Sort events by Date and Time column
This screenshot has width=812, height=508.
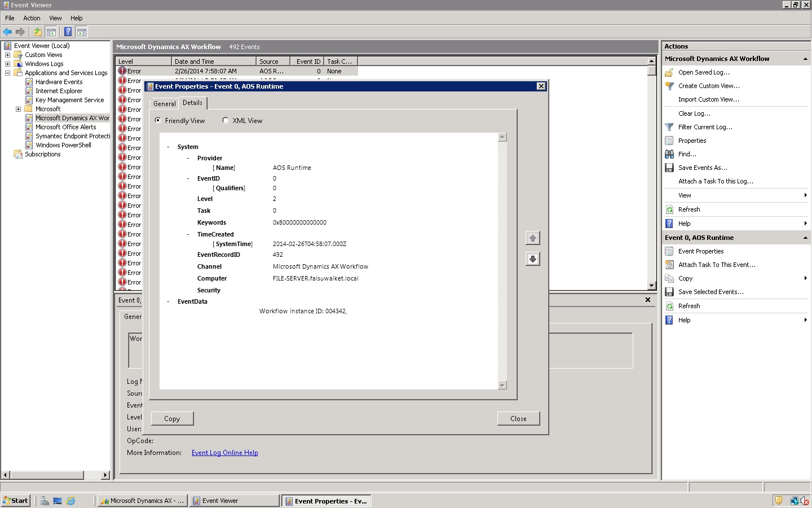[214, 62]
